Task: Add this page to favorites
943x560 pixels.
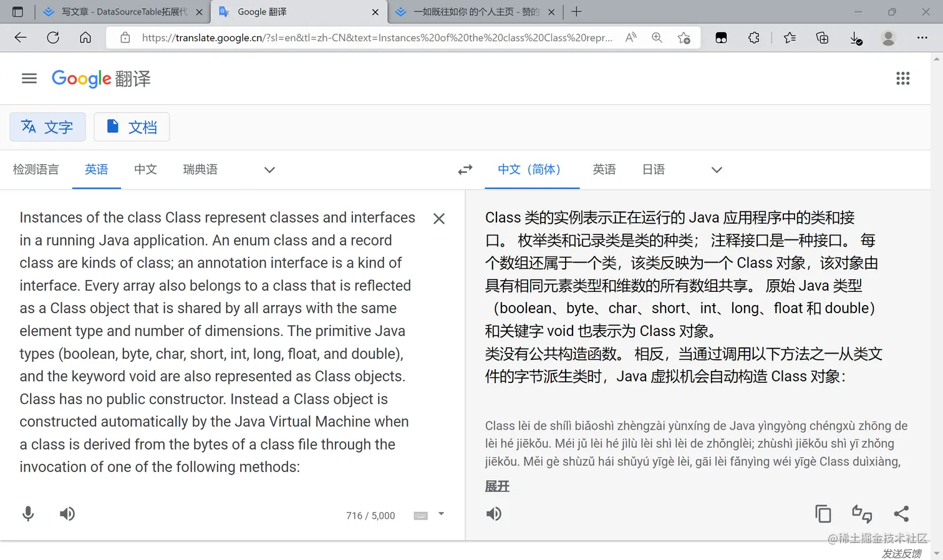Action: [x=684, y=38]
